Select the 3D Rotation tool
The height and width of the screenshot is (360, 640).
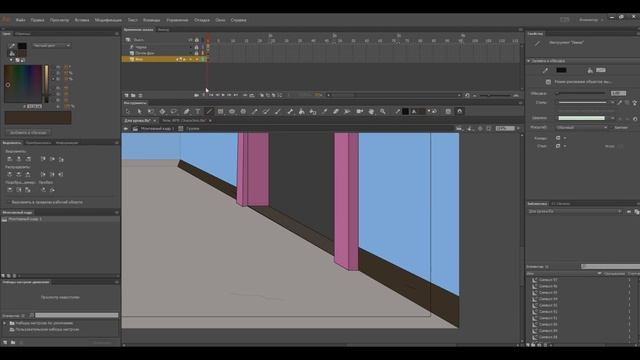tap(162, 111)
